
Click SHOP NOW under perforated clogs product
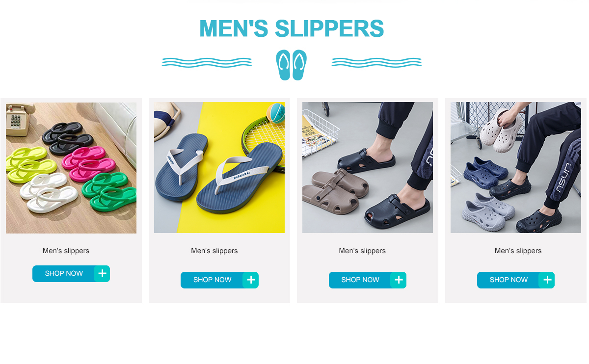(x=516, y=280)
